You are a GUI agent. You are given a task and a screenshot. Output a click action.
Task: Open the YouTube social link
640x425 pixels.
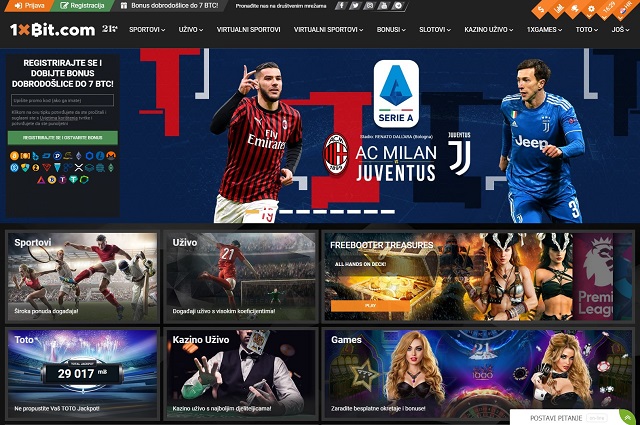(383, 6)
